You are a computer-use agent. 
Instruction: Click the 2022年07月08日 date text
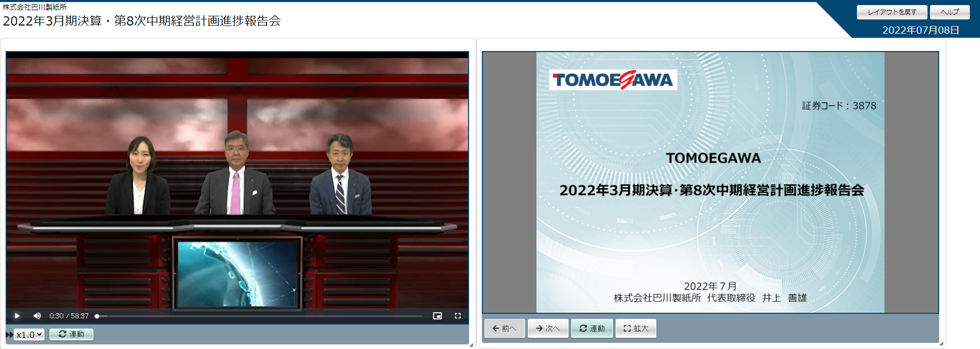(x=921, y=30)
